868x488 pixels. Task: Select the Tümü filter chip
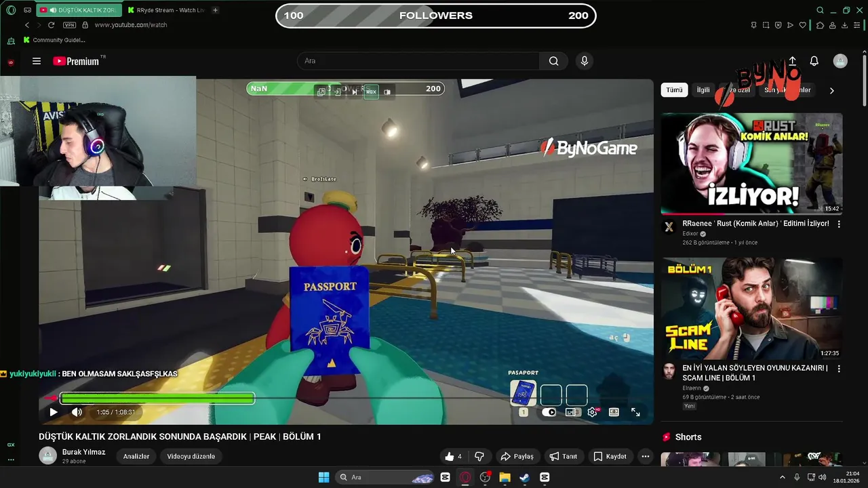point(674,89)
